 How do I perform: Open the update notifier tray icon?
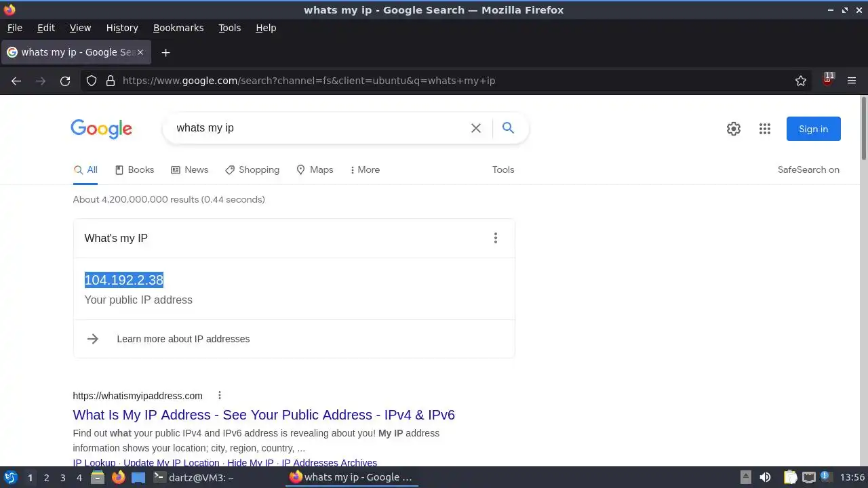(827, 477)
